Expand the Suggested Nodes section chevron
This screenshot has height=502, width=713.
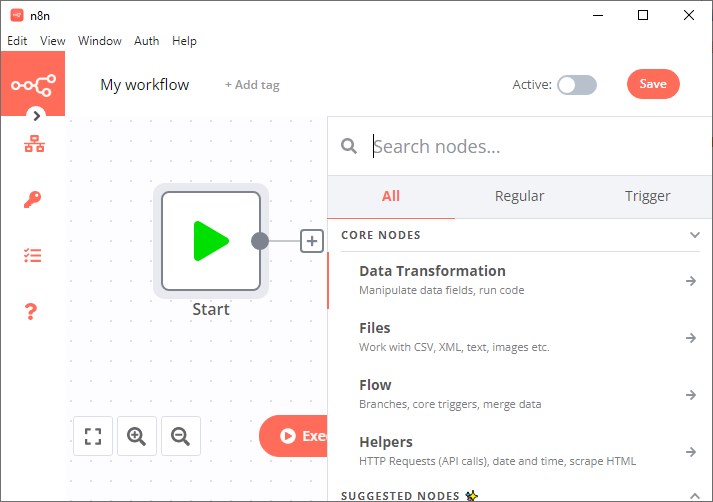(694, 496)
